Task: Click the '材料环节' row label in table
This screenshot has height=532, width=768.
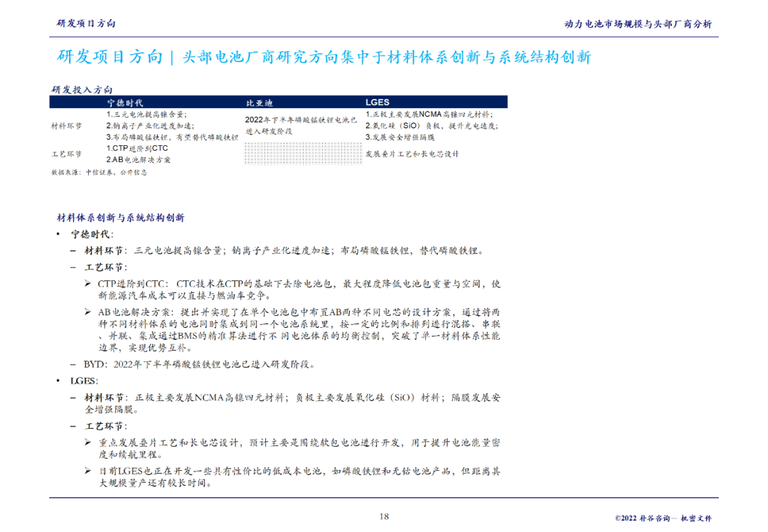Action: click(x=67, y=126)
